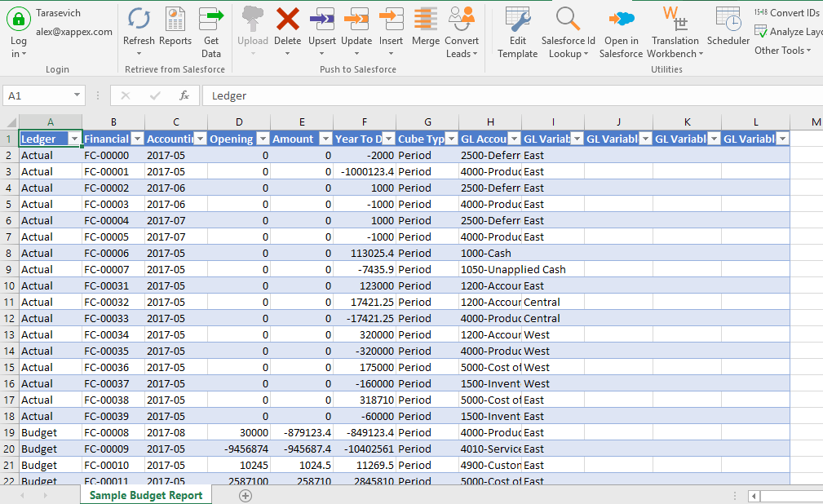Select cell containing 1024.5
This screenshot has height=504, width=823.
click(x=301, y=465)
